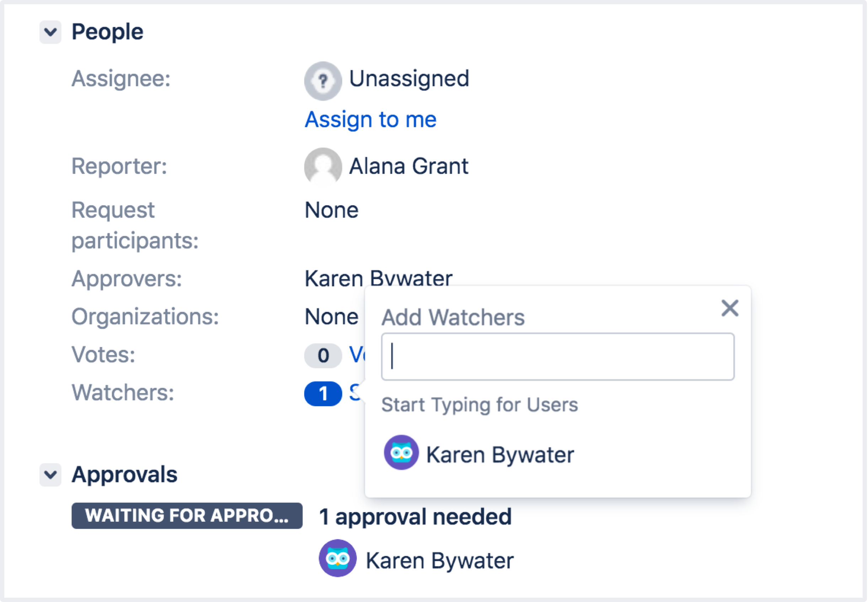868x602 pixels.
Task: Click the Unassigned assignee text
Action: tap(409, 79)
